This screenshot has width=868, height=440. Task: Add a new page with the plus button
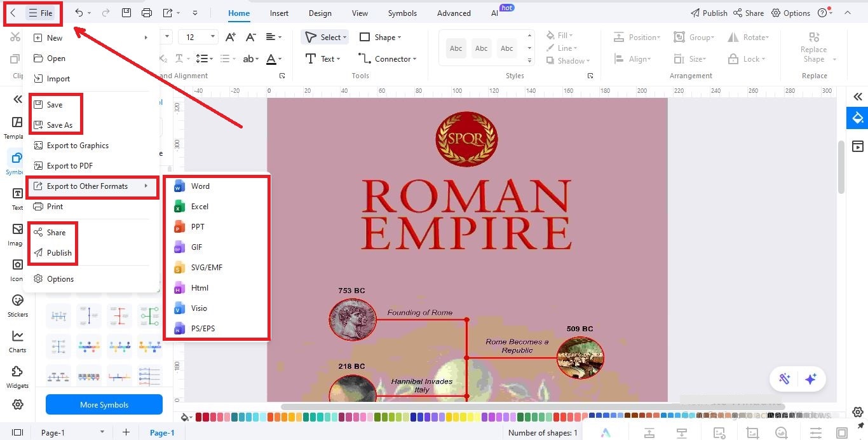click(x=126, y=432)
